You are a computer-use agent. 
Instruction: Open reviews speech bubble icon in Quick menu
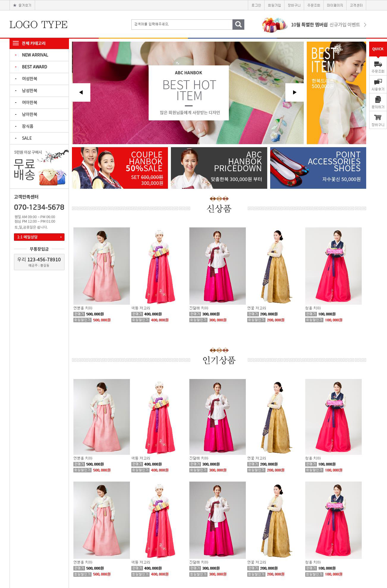(x=378, y=82)
